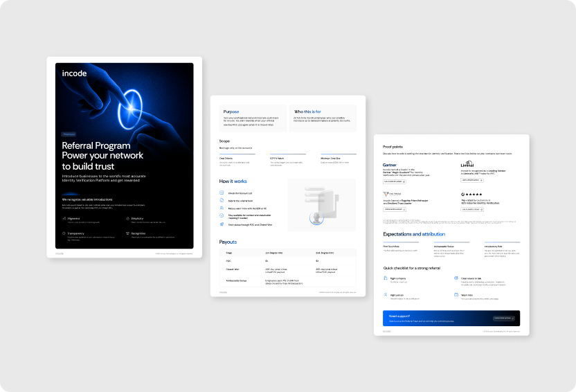Viewport: 576px width, 392px height.
Task: Click the link button under the Gartner description
Action: click(x=395, y=181)
